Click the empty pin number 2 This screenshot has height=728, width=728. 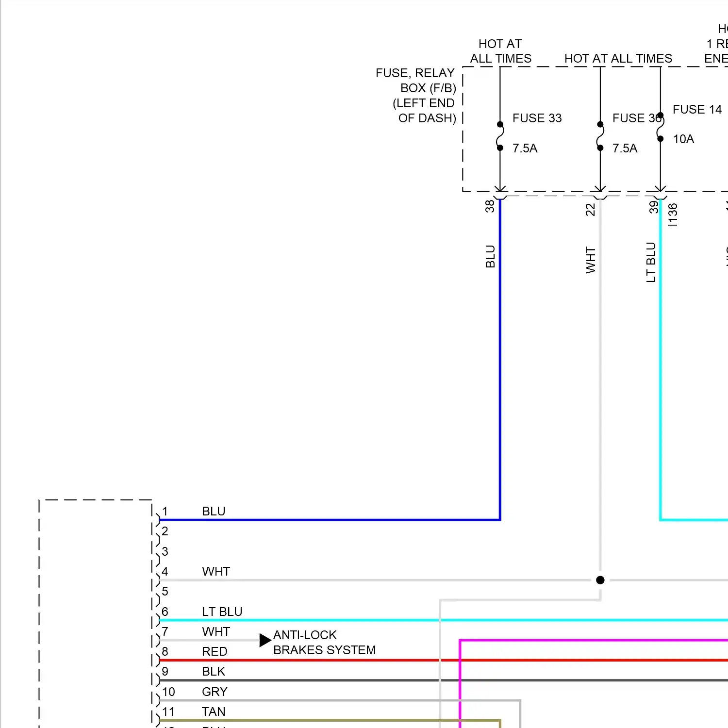165,531
